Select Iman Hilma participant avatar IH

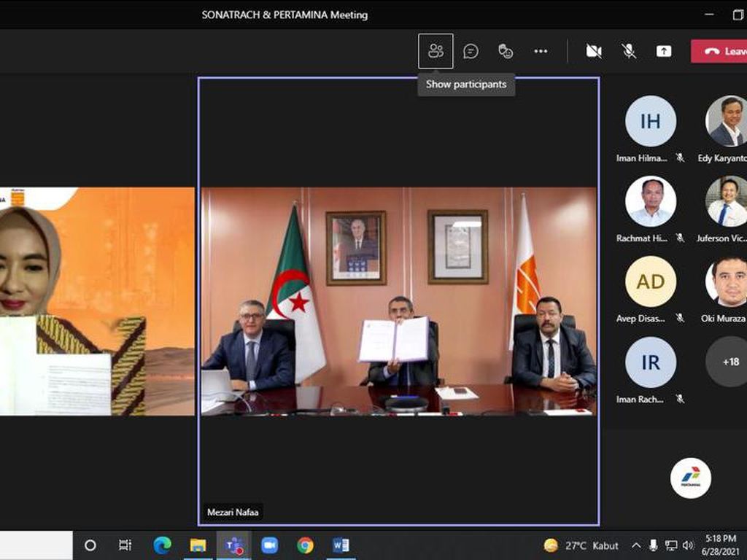pyautogui.click(x=650, y=121)
